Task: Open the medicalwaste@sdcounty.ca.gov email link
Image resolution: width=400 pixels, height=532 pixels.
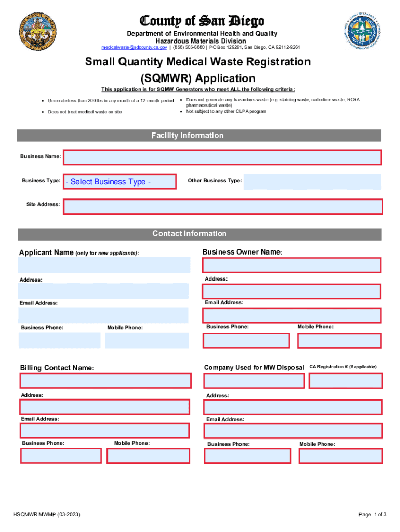Action: coord(134,47)
